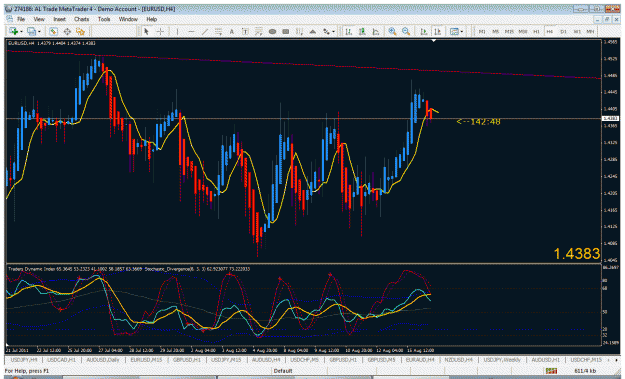Select the Triangle shape tool
625x379 pixels.
pos(313,31)
